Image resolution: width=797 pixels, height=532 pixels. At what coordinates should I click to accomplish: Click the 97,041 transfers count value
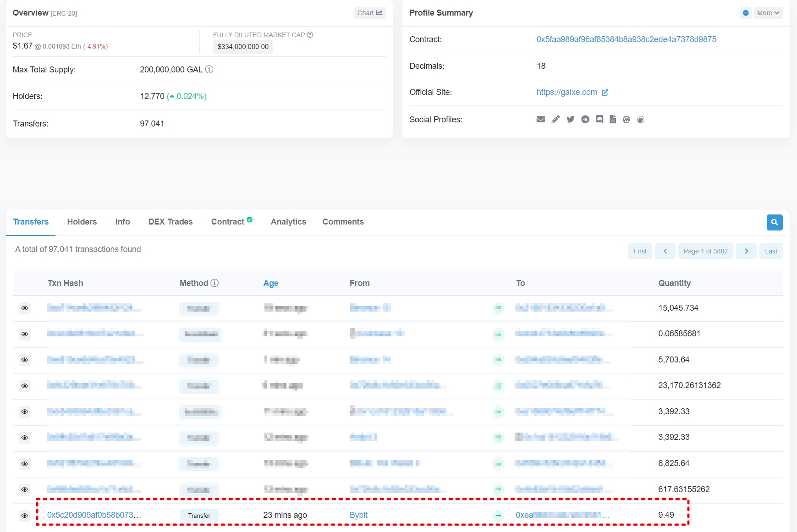(152, 124)
